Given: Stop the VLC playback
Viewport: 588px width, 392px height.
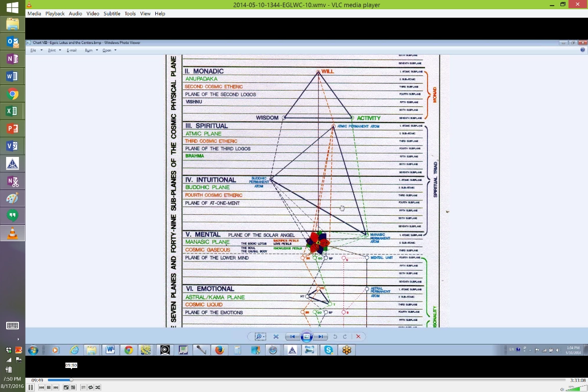Looking at the screenshot, I should 49,387.
